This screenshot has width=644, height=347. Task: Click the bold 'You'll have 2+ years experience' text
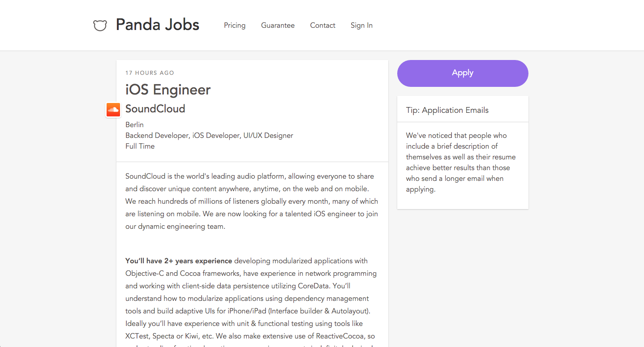point(179,261)
